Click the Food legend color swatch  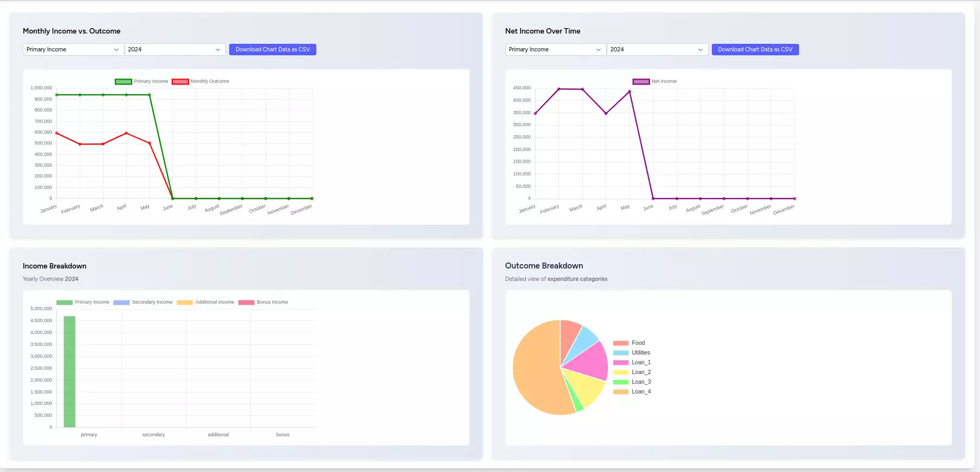(x=621, y=343)
